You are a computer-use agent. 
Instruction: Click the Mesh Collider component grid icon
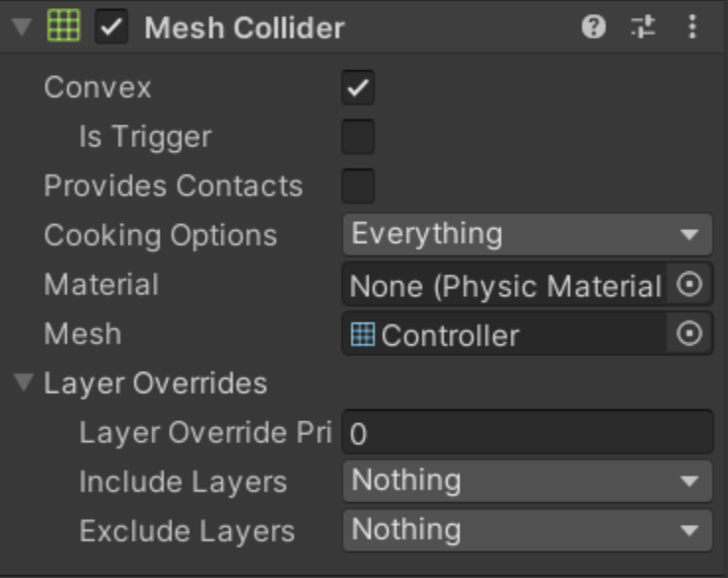(x=64, y=27)
